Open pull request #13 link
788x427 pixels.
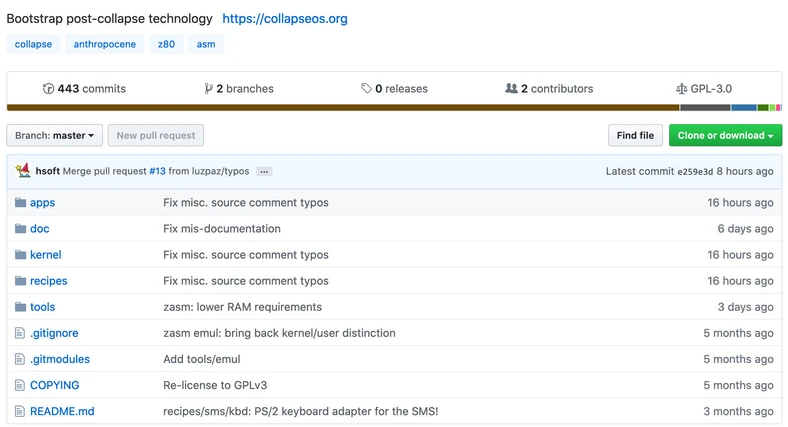click(x=157, y=172)
